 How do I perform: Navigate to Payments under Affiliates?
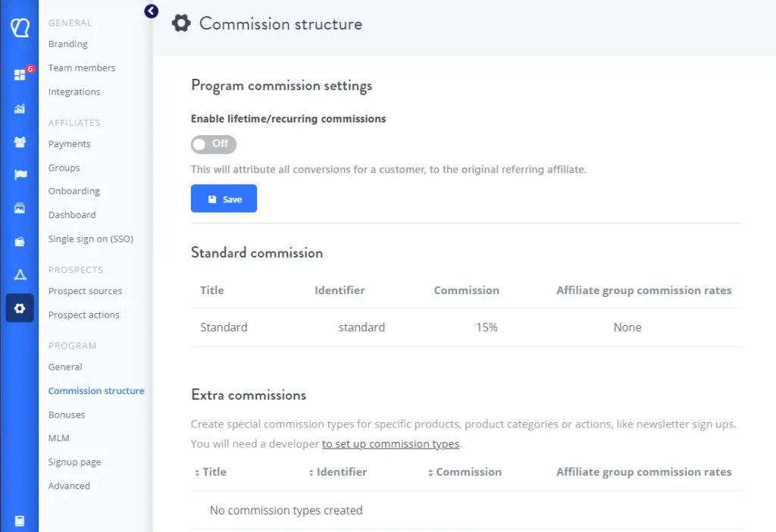click(69, 143)
